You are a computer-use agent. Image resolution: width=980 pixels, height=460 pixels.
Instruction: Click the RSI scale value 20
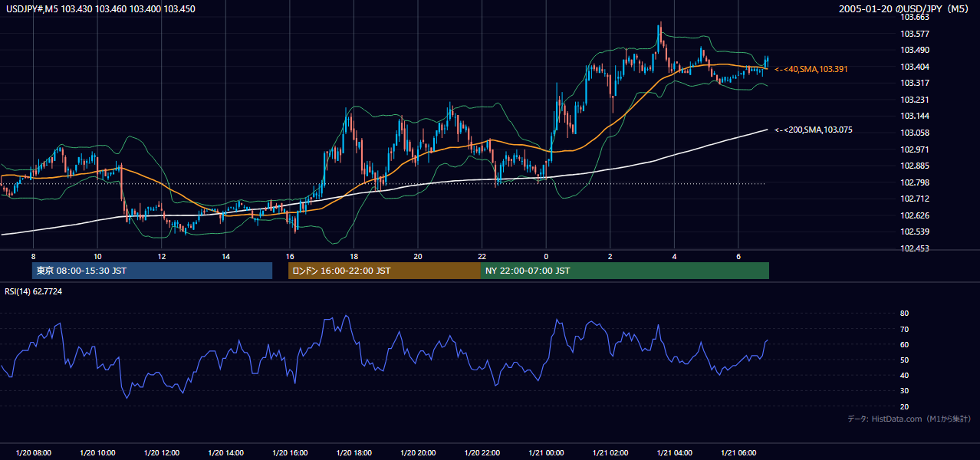(x=904, y=406)
